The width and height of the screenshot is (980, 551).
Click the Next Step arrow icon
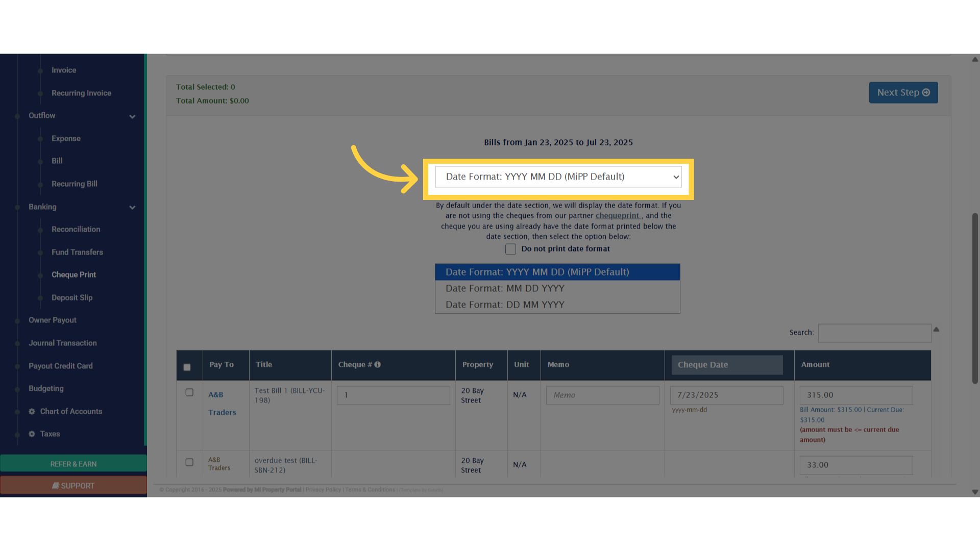coord(926,93)
